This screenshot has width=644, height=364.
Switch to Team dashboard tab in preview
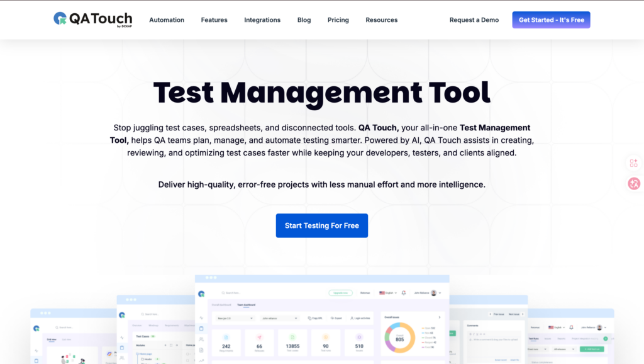click(x=246, y=305)
